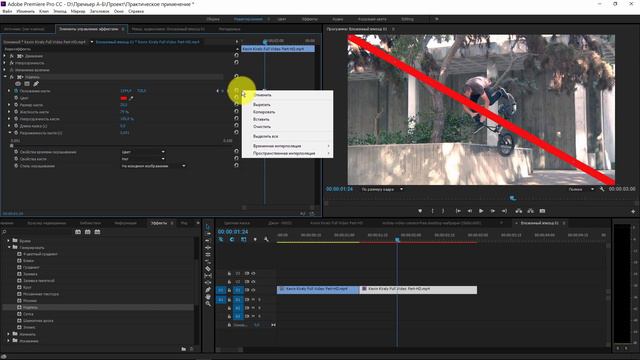Select the Slide tool
The height and width of the screenshot is (360, 640).
point(208,282)
